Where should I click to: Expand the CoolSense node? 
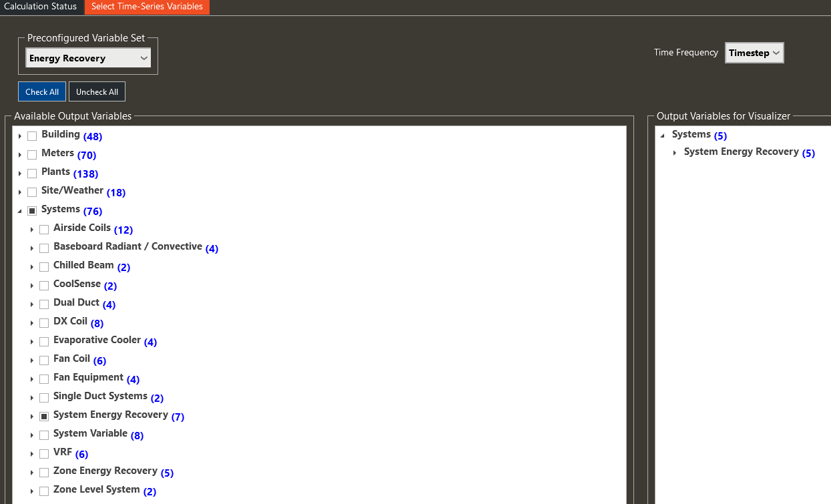(32, 286)
